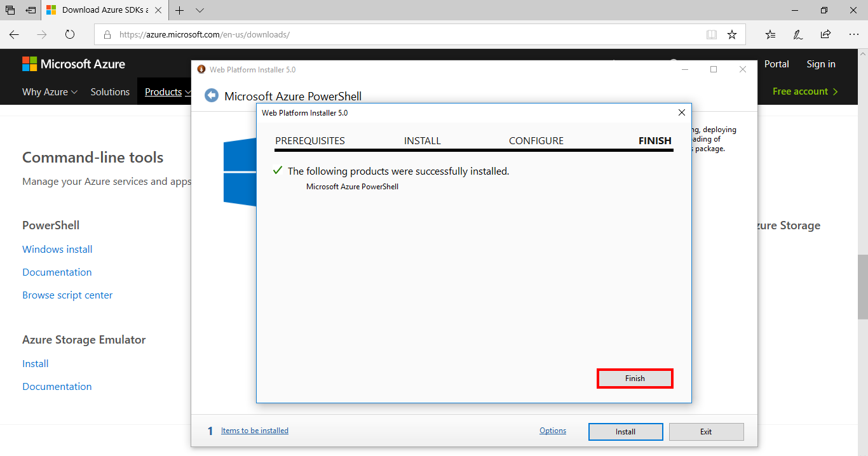Screen dimensions: 868x456
Task: Open the Items to be installed link
Action: tap(255, 431)
